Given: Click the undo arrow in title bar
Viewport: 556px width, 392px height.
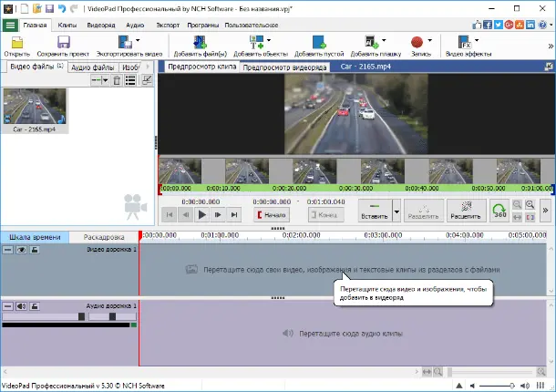Looking at the screenshot, I should point(62,8).
